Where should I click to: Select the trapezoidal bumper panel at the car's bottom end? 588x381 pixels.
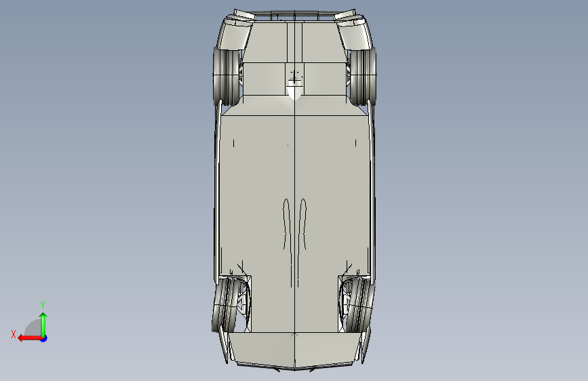(x=294, y=348)
